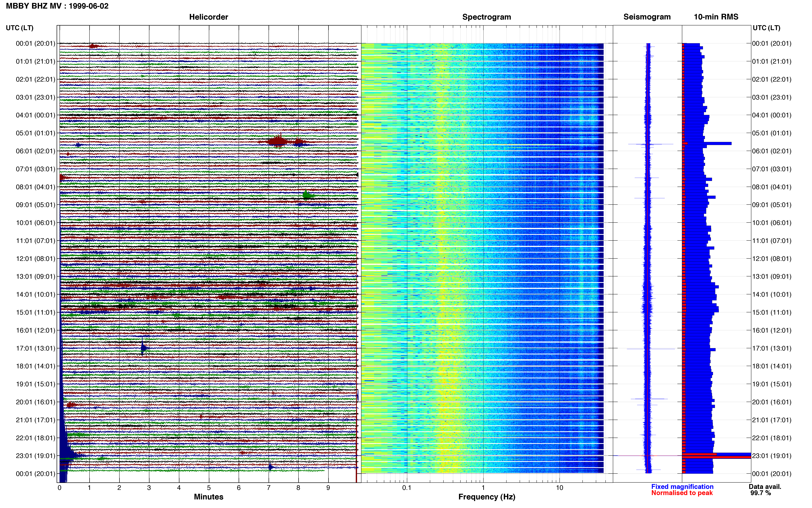Click right-axis time label 23:01 (19:01)
Screen dimensions: 812x508
[772, 456]
